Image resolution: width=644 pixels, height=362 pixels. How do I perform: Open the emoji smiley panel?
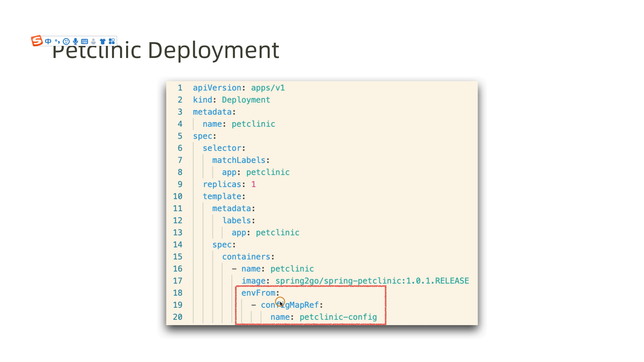coord(66,42)
